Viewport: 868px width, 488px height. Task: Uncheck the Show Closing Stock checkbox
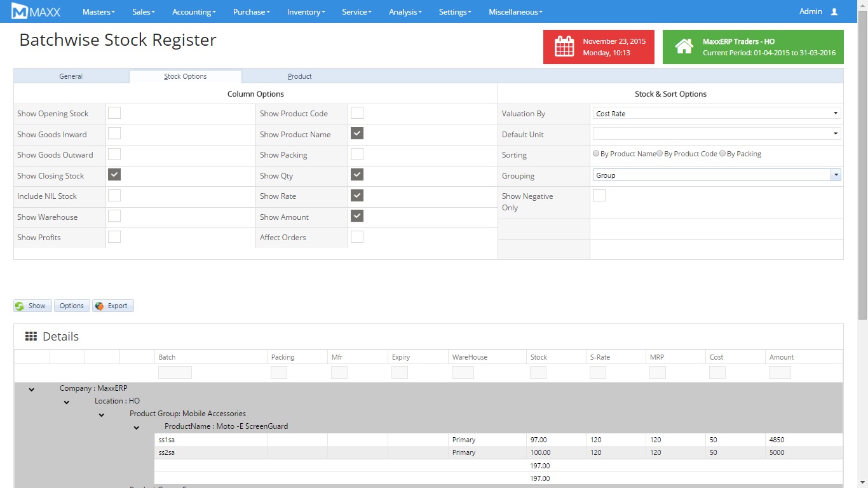click(114, 175)
